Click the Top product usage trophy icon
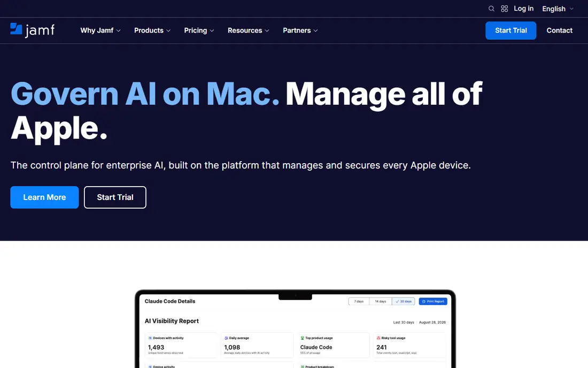588x368 pixels. (x=302, y=338)
